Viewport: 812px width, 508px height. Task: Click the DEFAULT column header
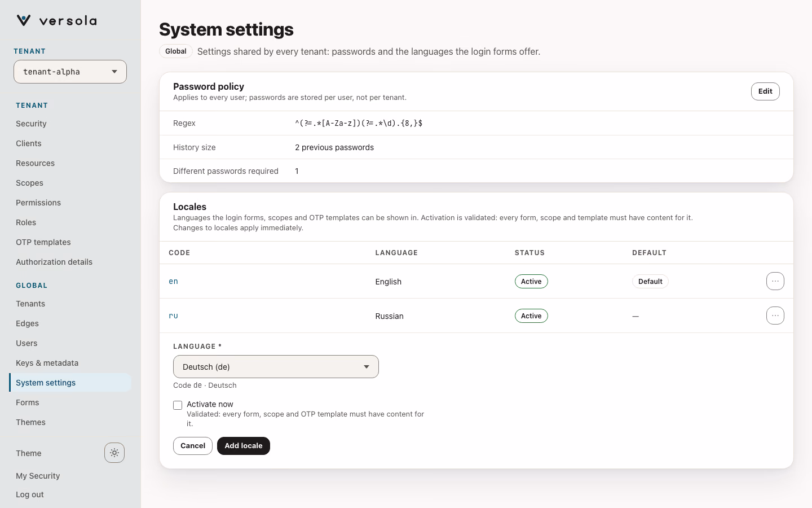click(x=649, y=253)
